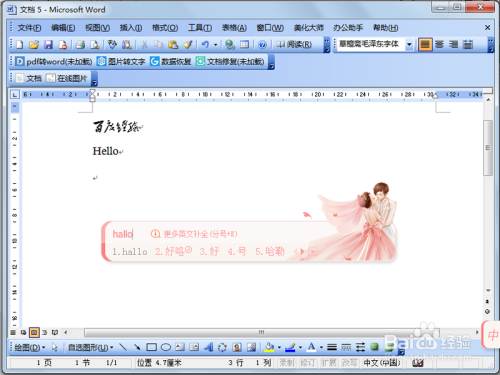500x375 pixels.
Task: Select the Rectangle shape tool
Action: pos(151,347)
